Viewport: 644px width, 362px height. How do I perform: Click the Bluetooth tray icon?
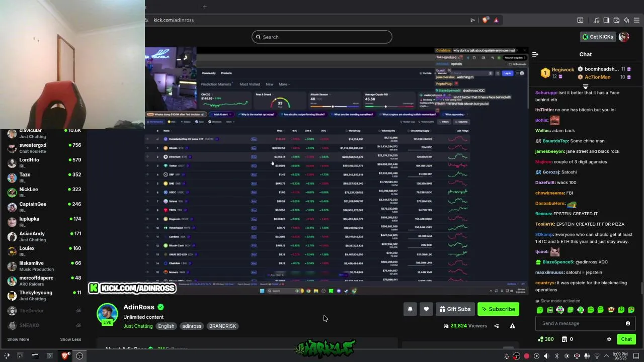click(556, 356)
